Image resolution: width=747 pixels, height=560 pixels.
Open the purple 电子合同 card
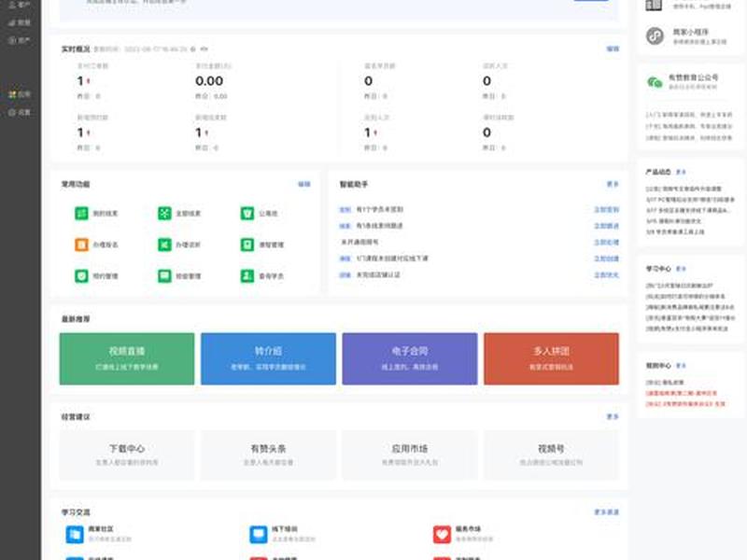click(410, 358)
